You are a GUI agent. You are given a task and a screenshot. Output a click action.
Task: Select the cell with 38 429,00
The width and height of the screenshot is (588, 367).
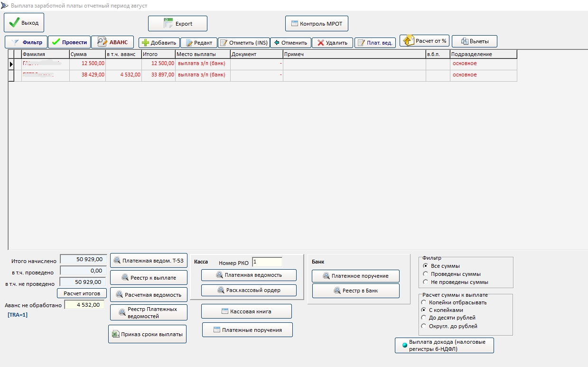tap(87, 75)
